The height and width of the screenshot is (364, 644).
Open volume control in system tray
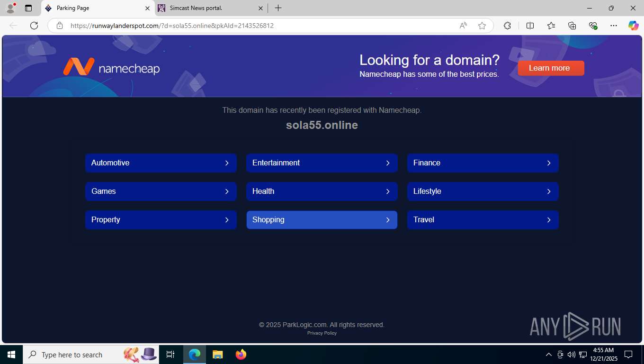click(x=572, y=355)
